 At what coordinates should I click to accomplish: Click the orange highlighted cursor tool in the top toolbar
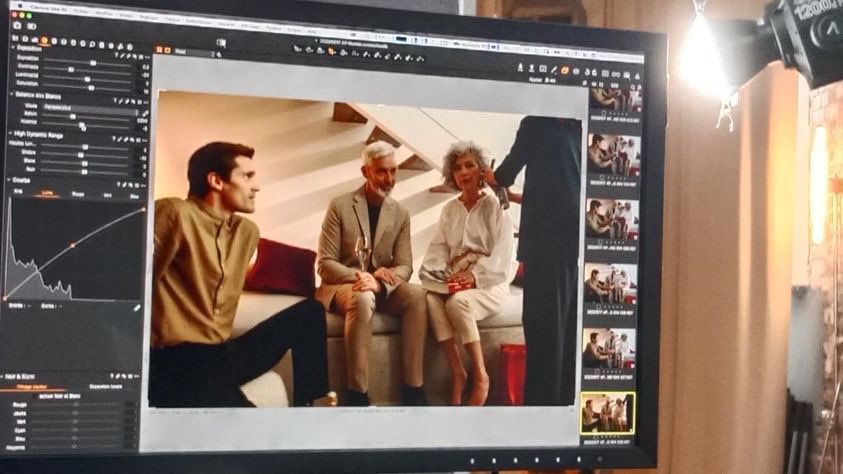[x=332, y=52]
